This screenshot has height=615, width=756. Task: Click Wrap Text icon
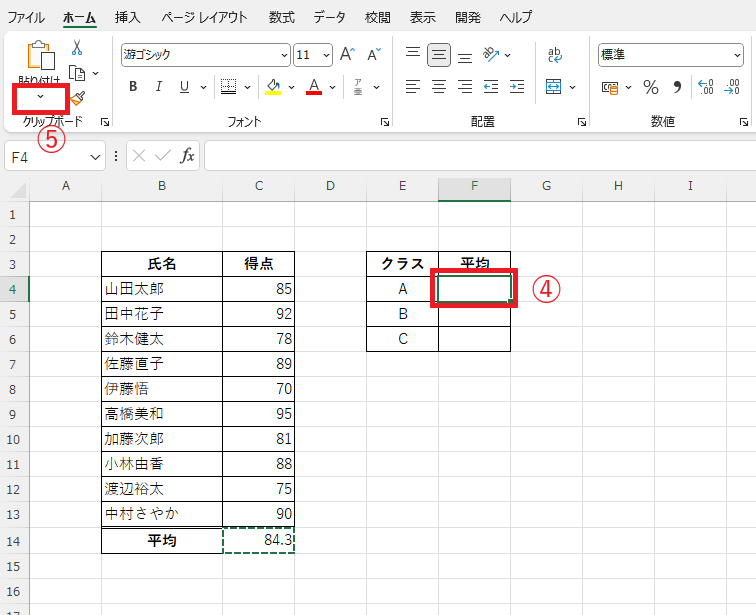(555, 54)
